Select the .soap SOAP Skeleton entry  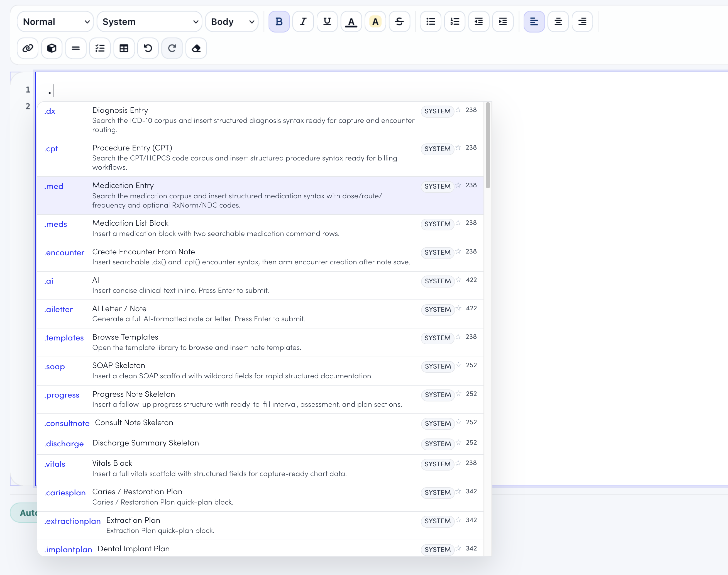click(x=260, y=371)
